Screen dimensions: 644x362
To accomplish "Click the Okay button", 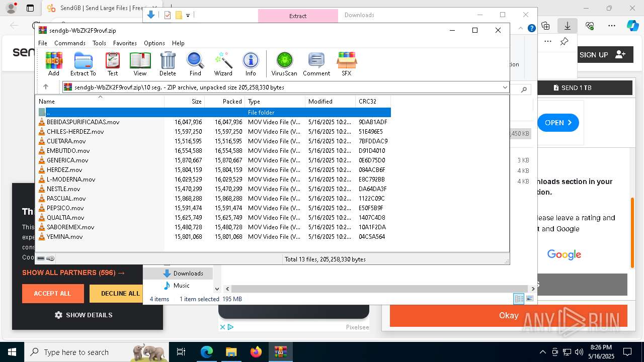I will coord(509,315).
